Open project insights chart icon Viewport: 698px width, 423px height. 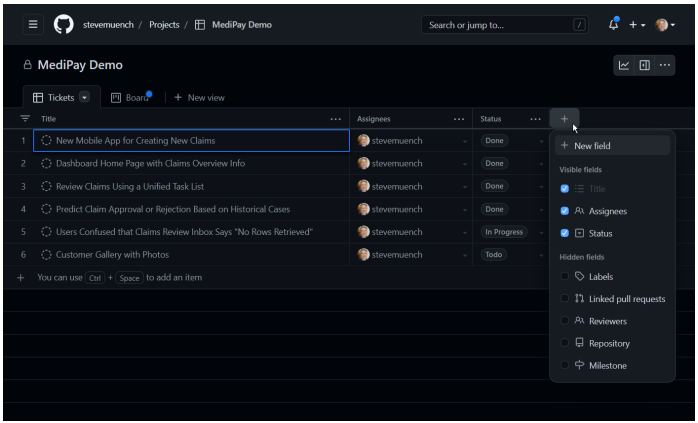[x=624, y=65]
